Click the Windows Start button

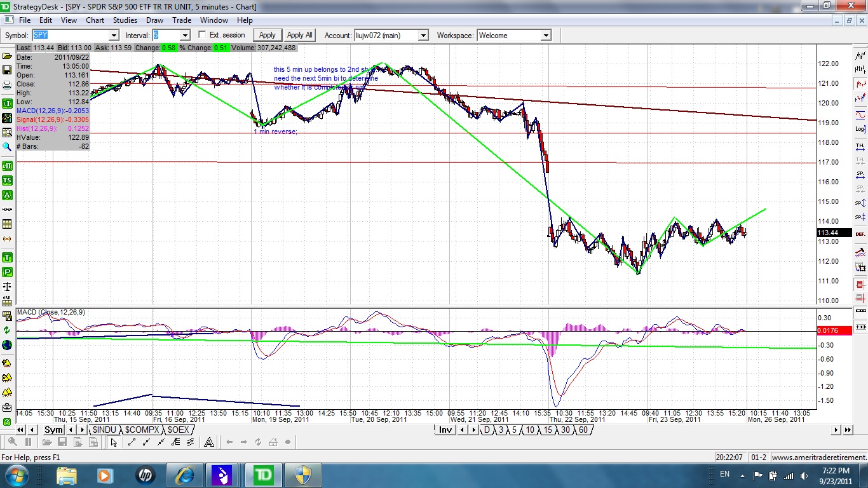[x=16, y=475]
